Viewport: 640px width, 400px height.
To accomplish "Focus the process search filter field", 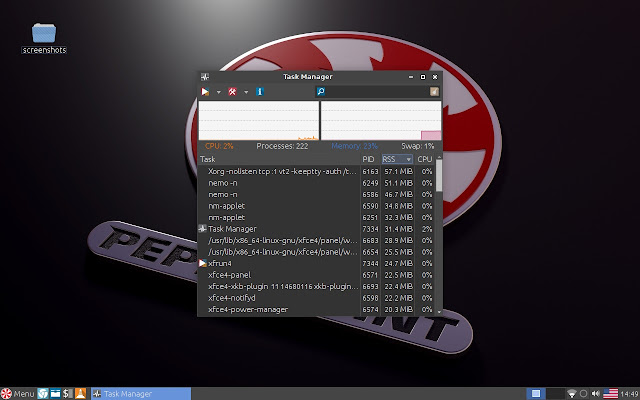I will click(x=379, y=91).
